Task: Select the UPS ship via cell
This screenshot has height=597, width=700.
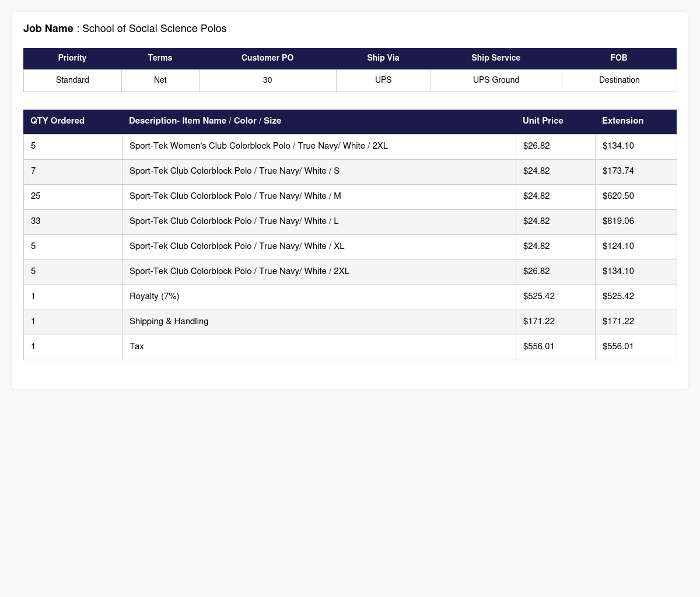Action: [x=383, y=80]
